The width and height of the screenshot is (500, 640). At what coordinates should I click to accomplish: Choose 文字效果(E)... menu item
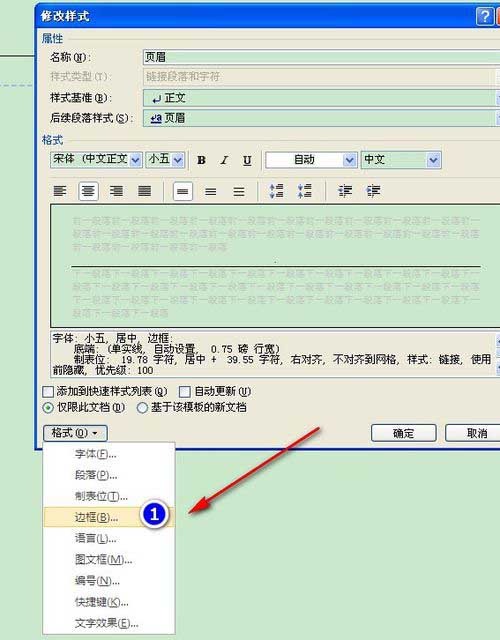coord(109,623)
